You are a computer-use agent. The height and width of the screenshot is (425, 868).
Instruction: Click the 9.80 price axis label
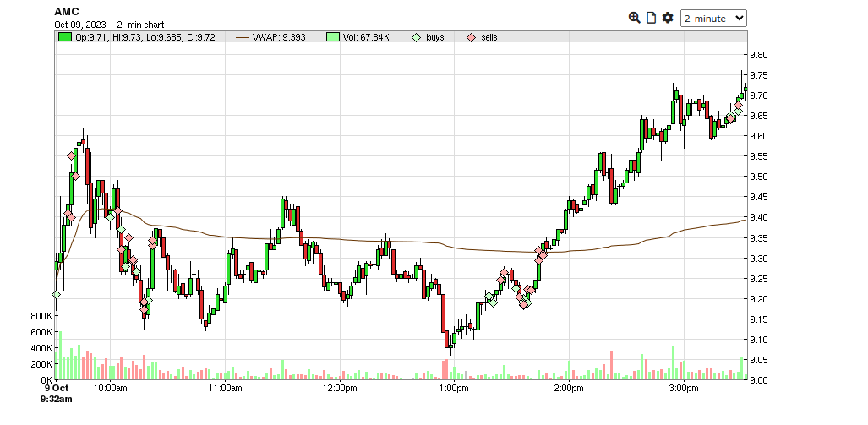tap(758, 55)
